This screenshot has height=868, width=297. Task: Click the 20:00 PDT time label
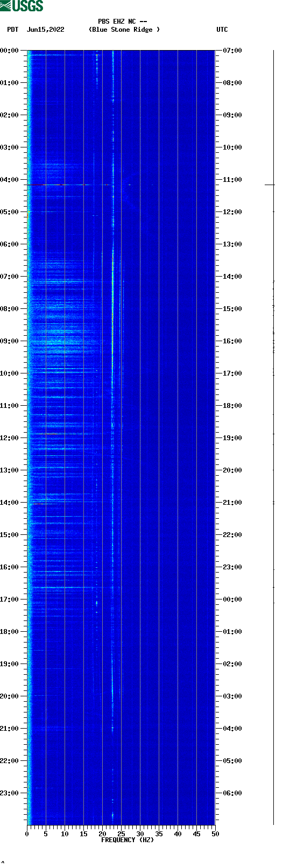[x=9, y=696]
